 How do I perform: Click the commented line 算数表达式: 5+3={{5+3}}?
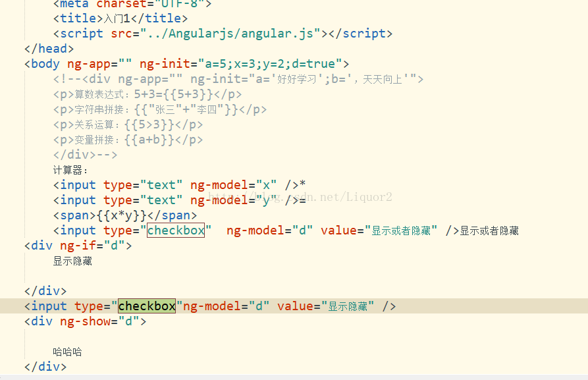[x=147, y=94]
